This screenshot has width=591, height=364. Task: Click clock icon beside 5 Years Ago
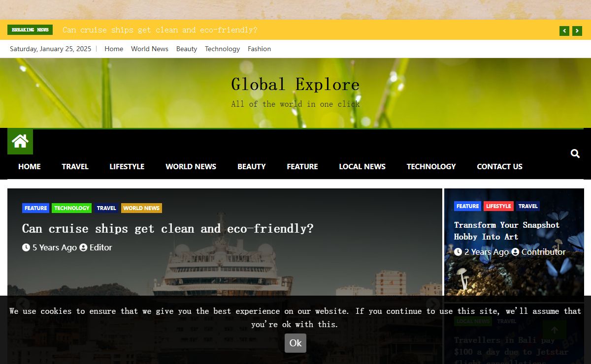pos(26,247)
